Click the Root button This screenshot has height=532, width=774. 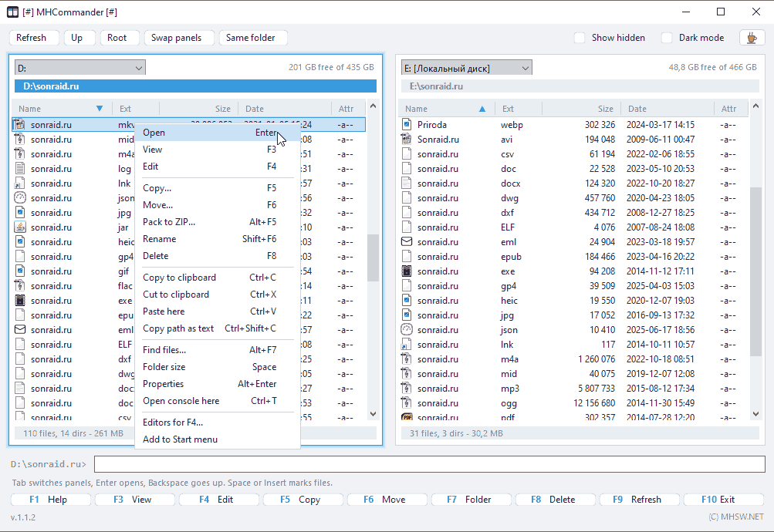point(120,38)
